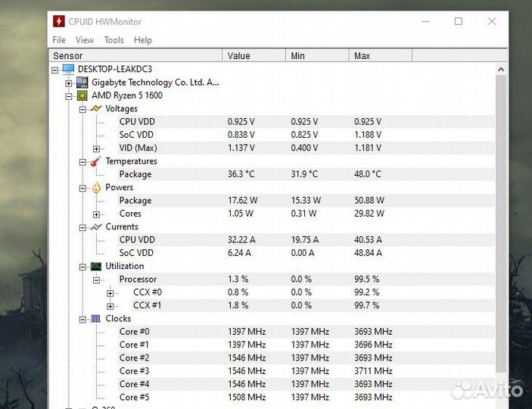Select the SoC VDD voltage row

point(306,135)
